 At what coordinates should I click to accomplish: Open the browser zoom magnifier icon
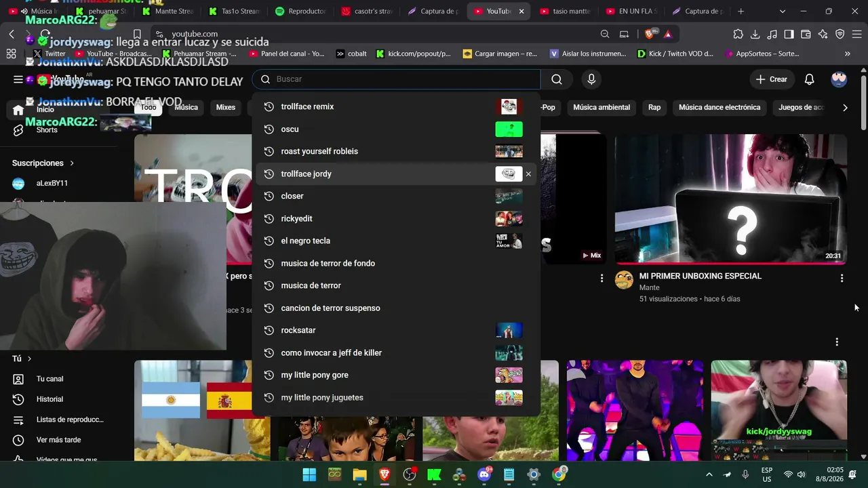pos(605,34)
